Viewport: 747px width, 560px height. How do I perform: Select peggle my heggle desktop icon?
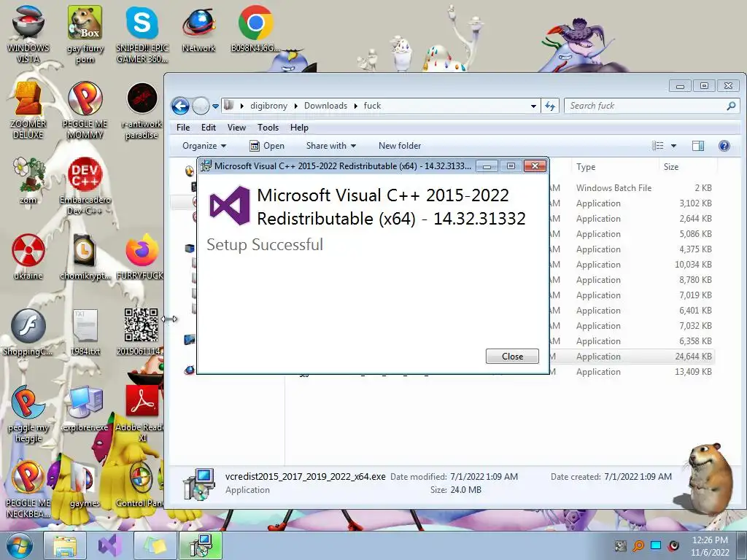click(x=28, y=414)
